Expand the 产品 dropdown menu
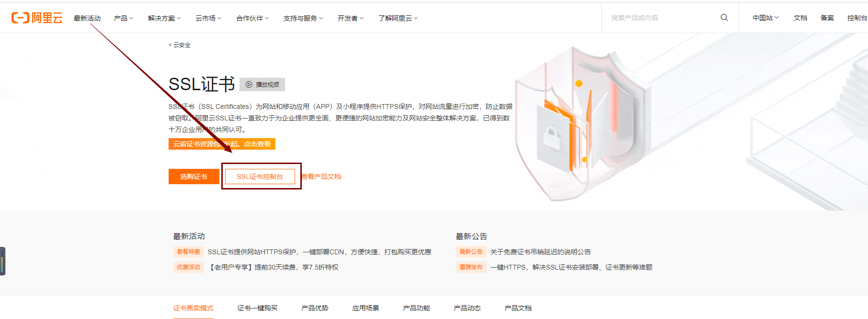This screenshot has height=319, width=868. [123, 18]
